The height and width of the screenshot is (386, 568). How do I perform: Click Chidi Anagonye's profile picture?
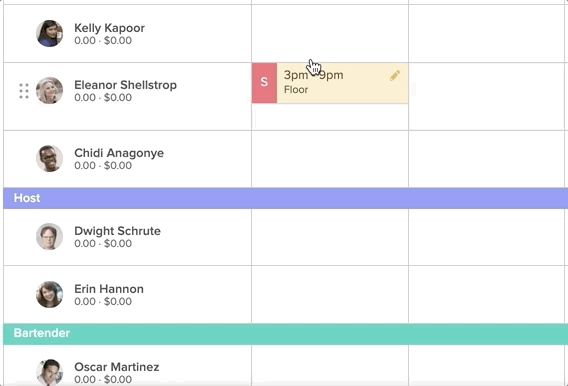tap(50, 159)
